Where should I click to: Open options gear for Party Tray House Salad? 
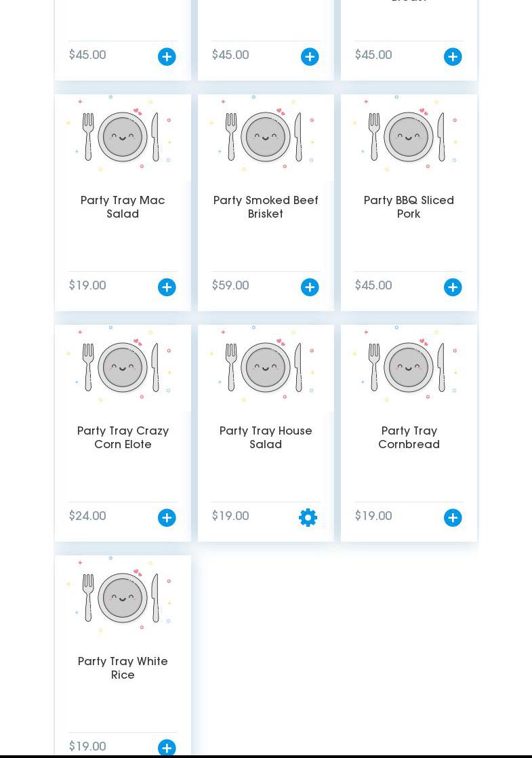click(308, 518)
